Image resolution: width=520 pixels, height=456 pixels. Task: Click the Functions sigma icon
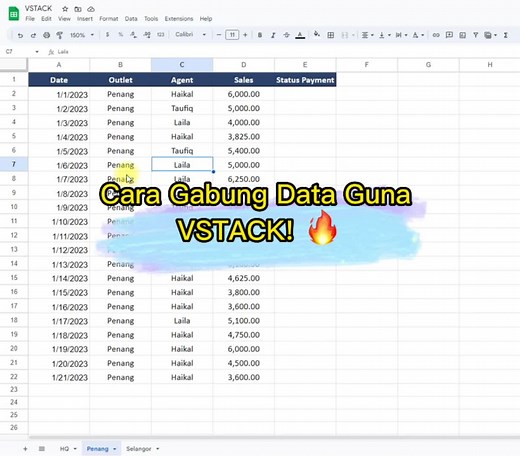pyautogui.click(x=506, y=35)
